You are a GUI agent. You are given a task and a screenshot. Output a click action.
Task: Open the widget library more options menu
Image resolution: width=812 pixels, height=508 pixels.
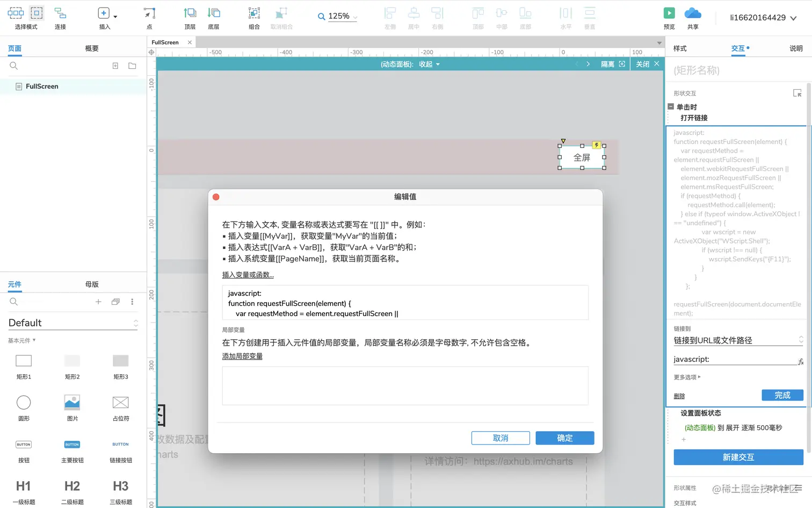pos(132,302)
